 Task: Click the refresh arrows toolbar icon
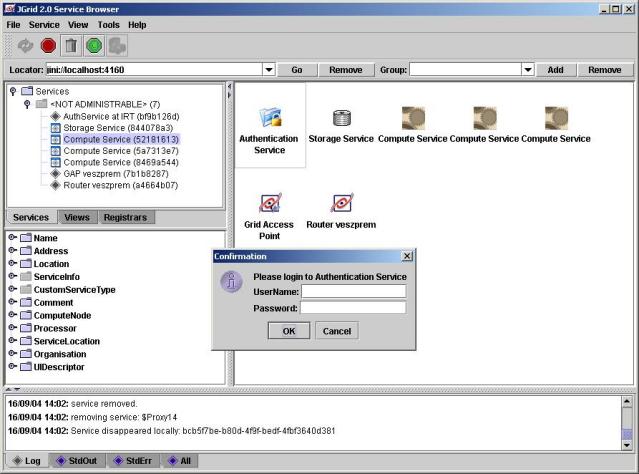coord(25,45)
